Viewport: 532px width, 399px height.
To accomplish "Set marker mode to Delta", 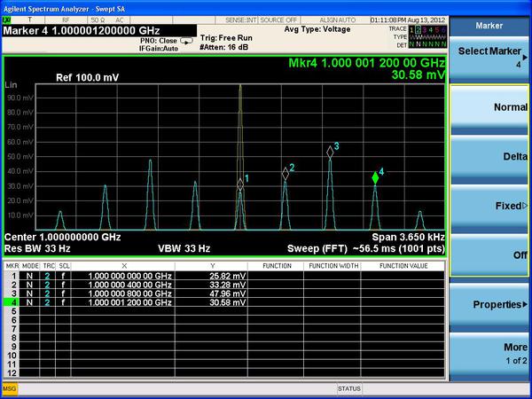I will pos(490,156).
